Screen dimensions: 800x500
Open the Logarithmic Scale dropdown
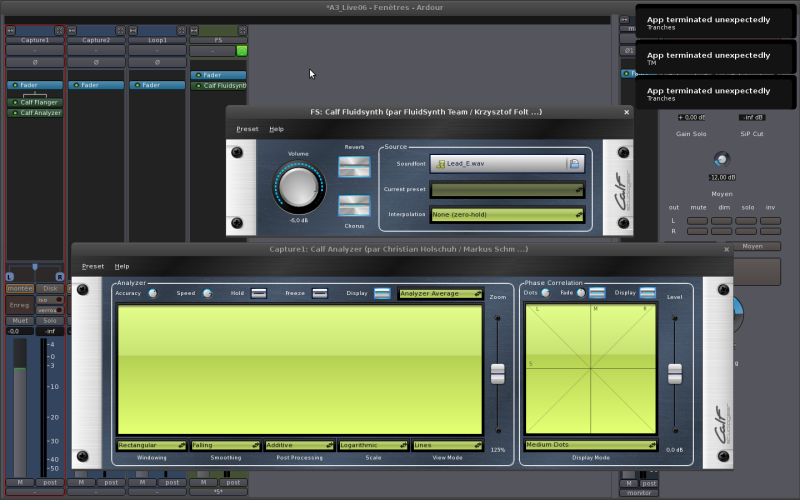[373, 445]
